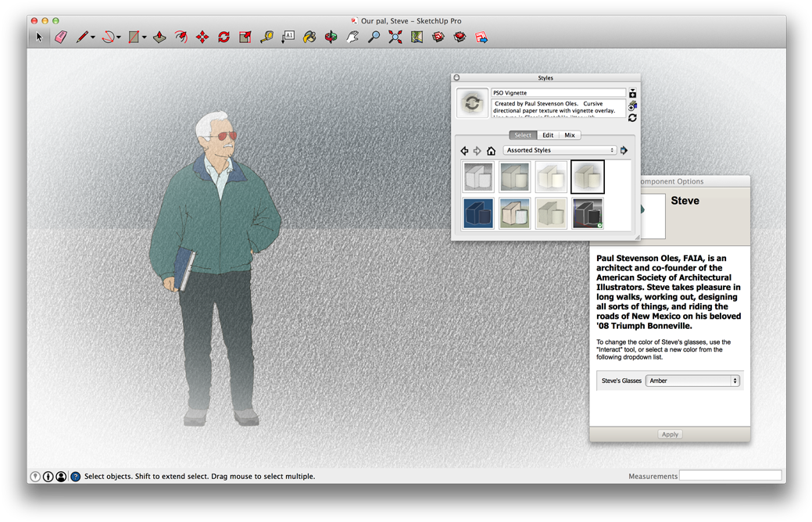Open the Add Location map tool
The height and width of the screenshot is (522, 812).
pyautogui.click(x=417, y=38)
